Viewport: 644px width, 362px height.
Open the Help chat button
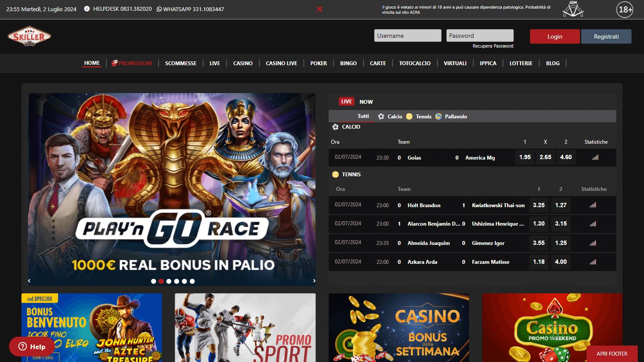coord(32,347)
